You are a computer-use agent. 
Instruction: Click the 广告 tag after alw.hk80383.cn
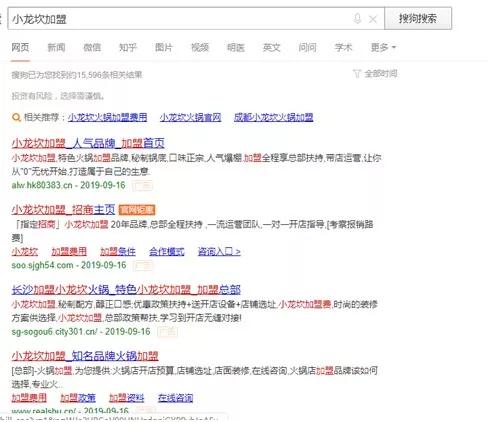(143, 185)
